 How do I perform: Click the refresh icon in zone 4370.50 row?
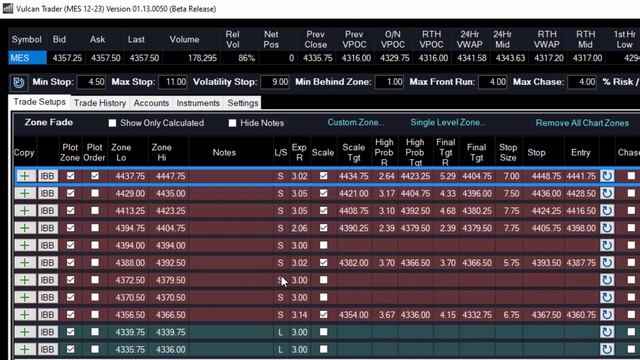(607, 297)
